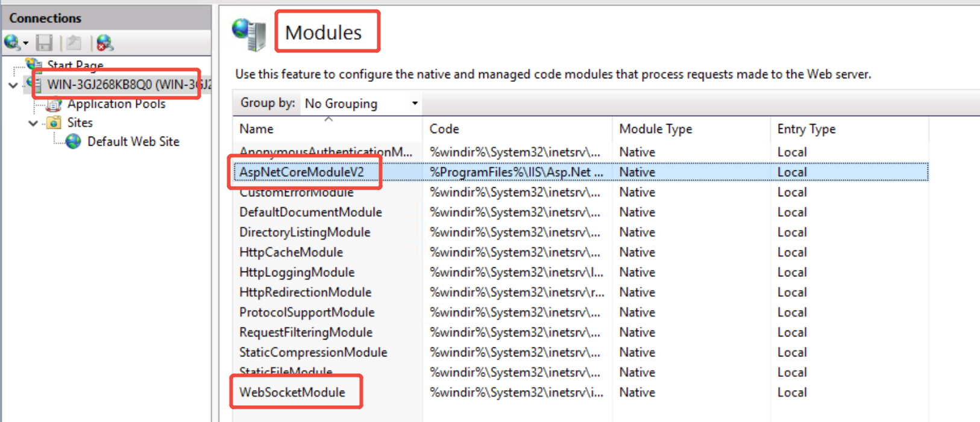Screen dimensions: 980x422
Task: Click the Start Page icon in tree
Action: pyautogui.click(x=34, y=64)
